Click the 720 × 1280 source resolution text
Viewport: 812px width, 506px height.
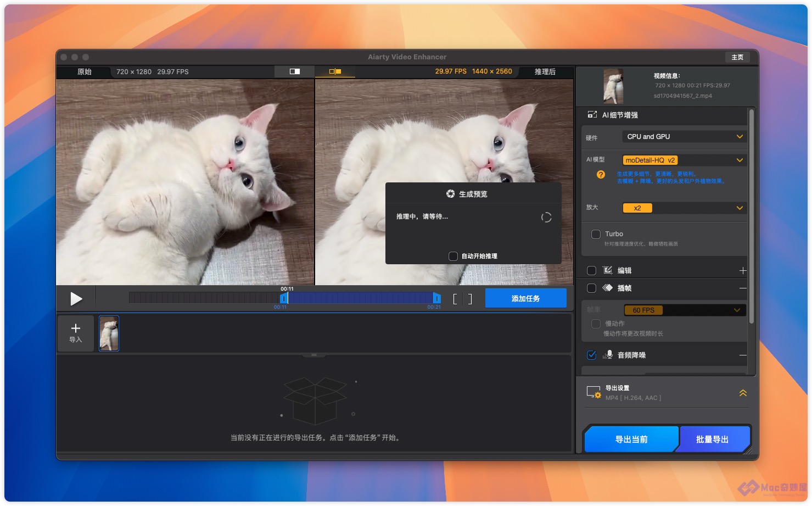coord(134,71)
